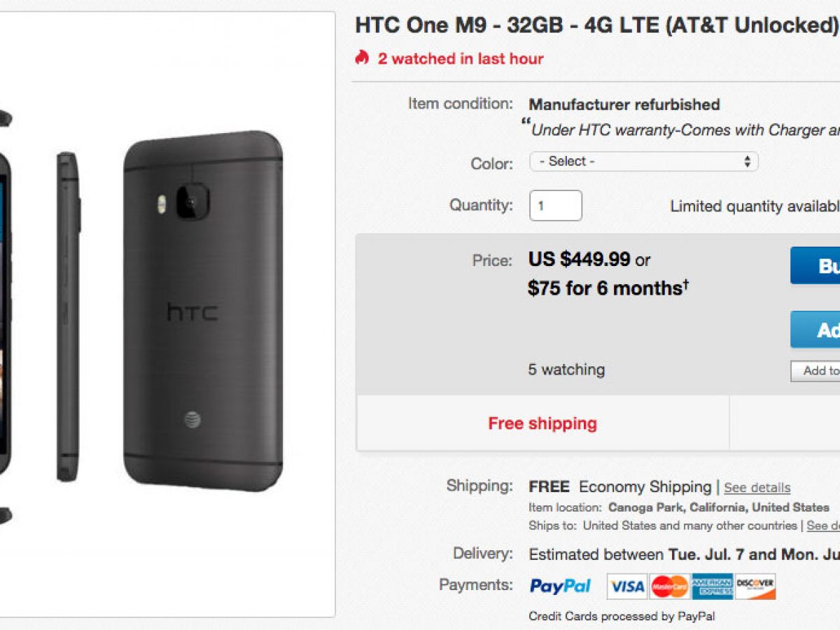Click the Add to watch list button

click(815, 371)
